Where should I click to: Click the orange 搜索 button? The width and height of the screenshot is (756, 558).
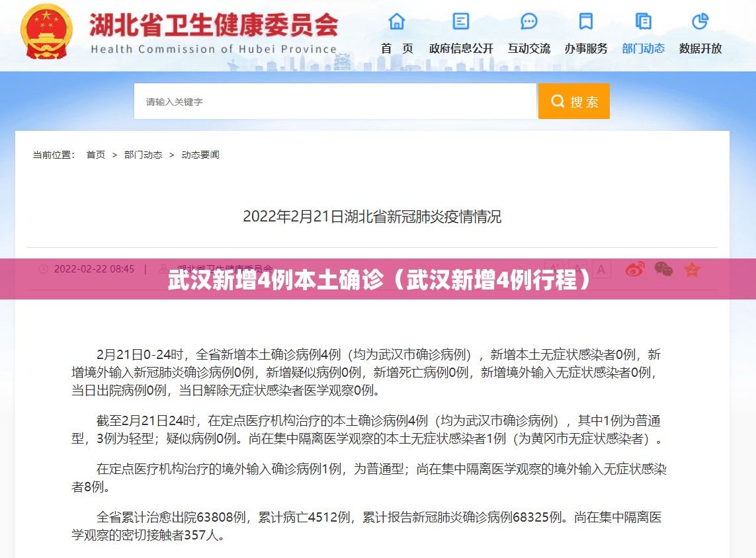point(573,101)
